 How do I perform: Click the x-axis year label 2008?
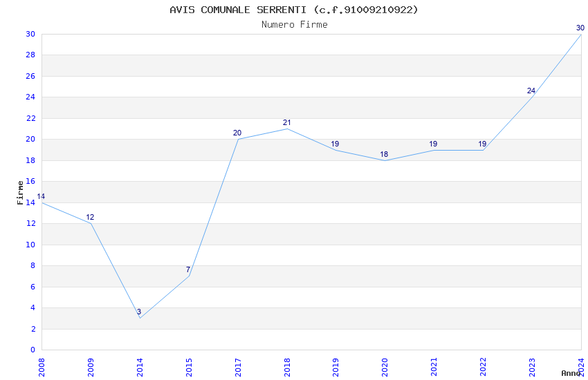tap(42, 368)
